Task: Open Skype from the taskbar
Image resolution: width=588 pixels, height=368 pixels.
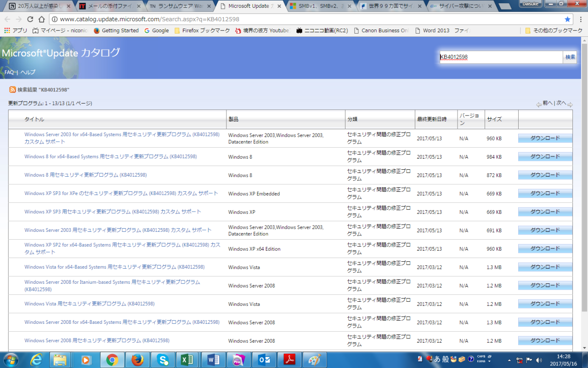Action: coord(162,360)
